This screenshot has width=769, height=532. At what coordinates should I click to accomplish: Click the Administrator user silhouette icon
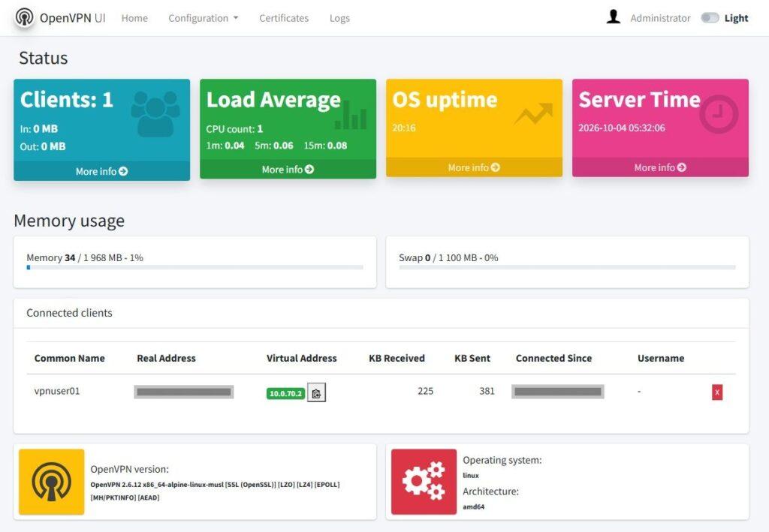pos(613,17)
